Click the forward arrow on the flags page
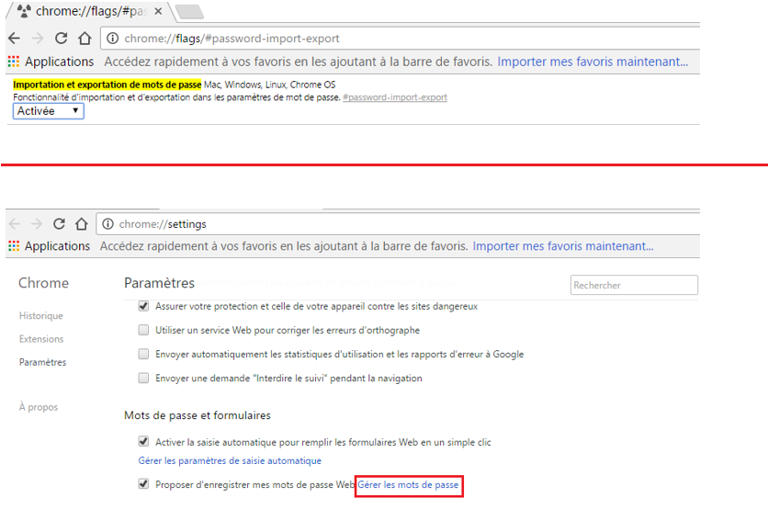This screenshot has height=532, width=768. click(37, 39)
